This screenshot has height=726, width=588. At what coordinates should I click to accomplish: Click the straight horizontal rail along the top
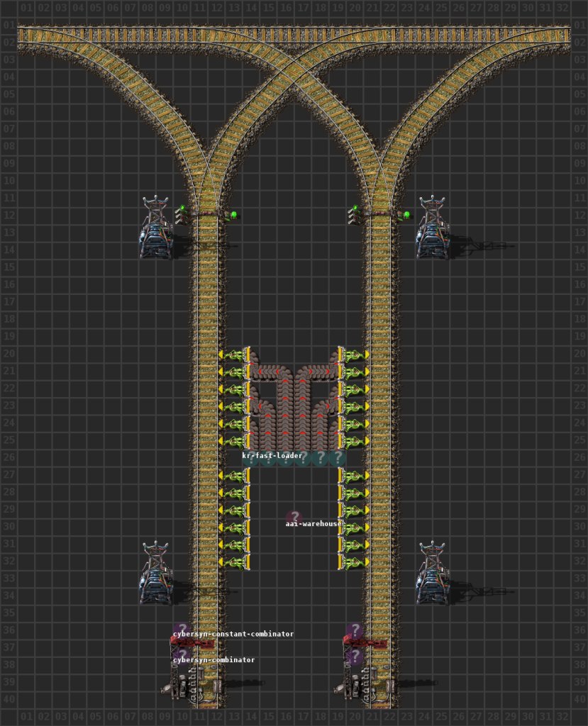pyautogui.click(x=294, y=35)
